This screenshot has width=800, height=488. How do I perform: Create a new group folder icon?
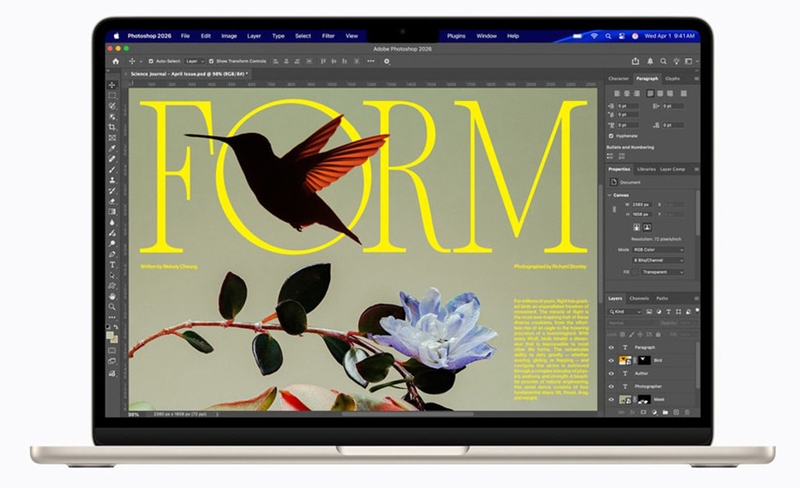point(665,412)
